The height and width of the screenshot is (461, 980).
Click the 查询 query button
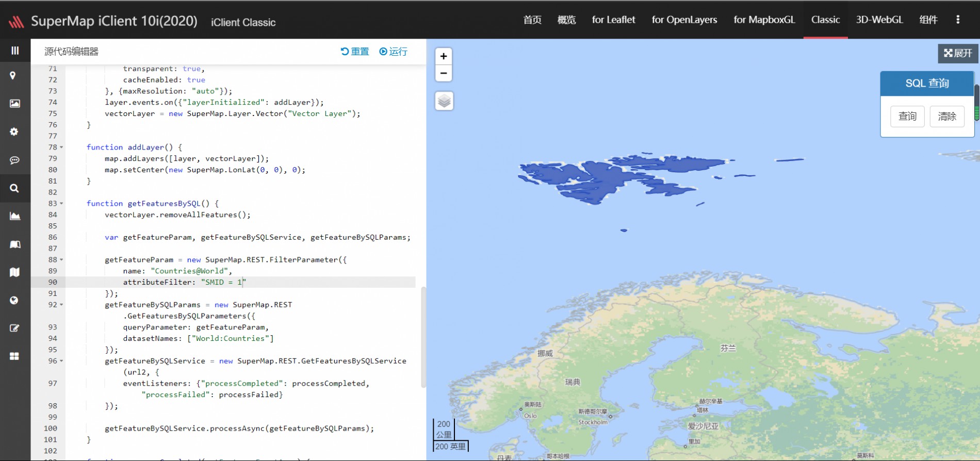pyautogui.click(x=908, y=117)
